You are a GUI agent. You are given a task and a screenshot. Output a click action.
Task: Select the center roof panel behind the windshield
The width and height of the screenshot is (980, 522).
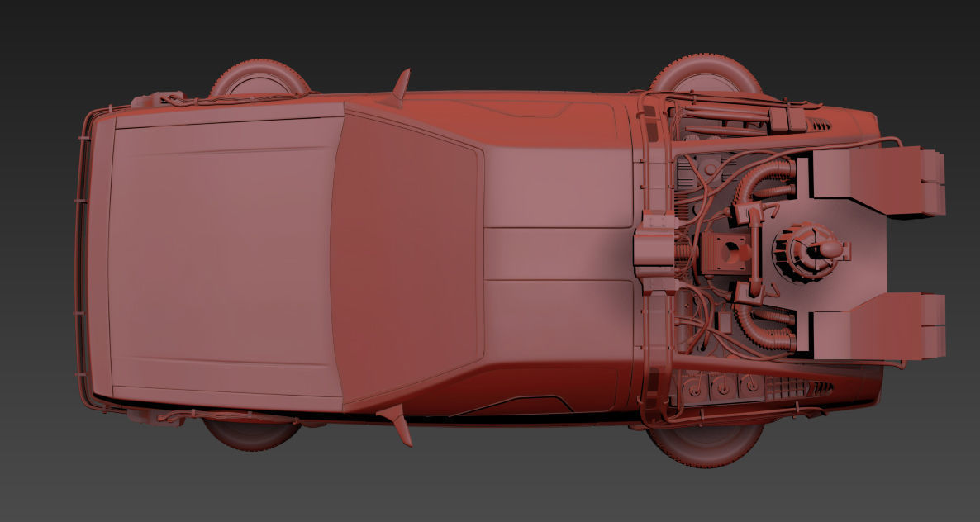559,254
